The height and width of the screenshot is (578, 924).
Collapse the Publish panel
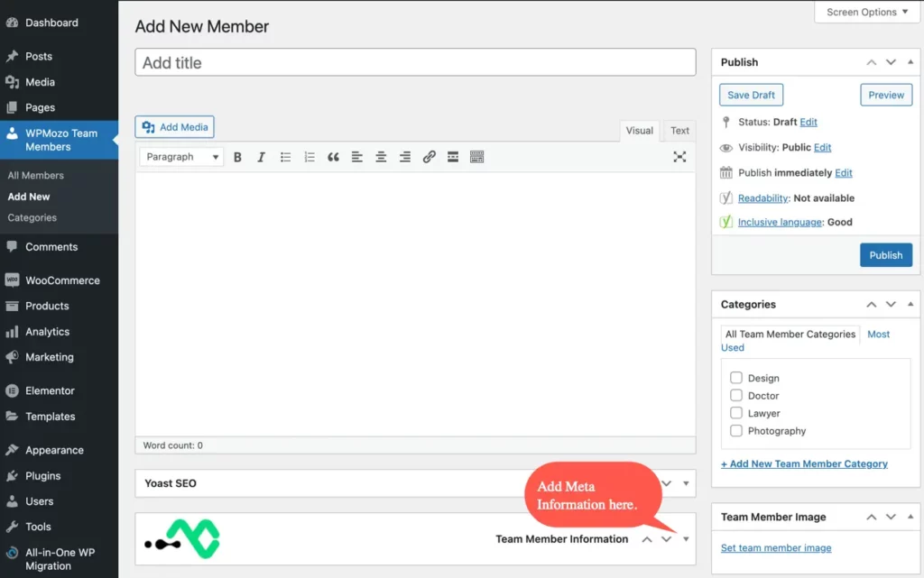(910, 62)
